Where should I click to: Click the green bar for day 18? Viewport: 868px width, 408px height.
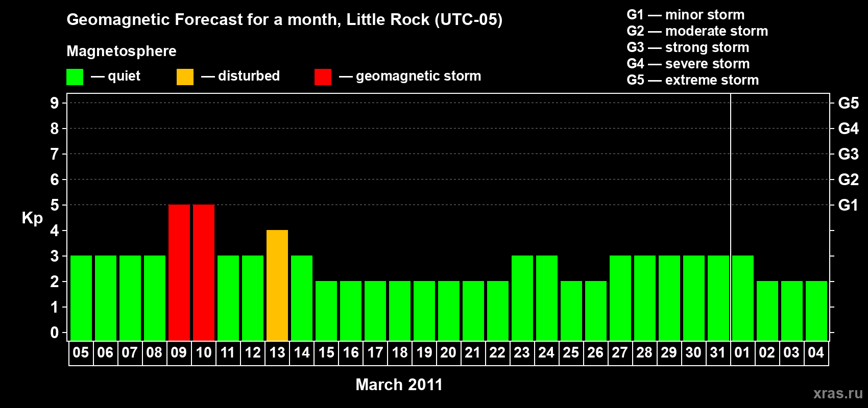pyautogui.click(x=400, y=311)
